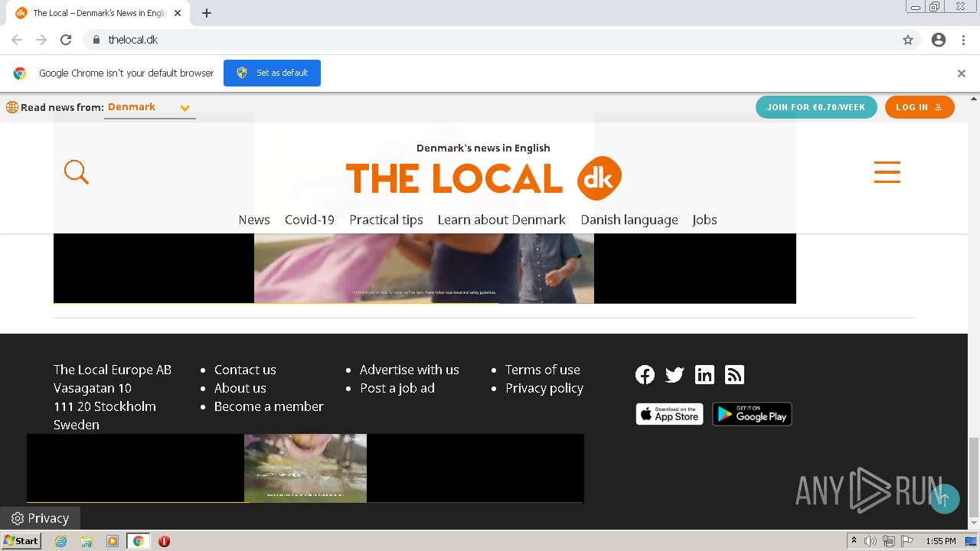The width and height of the screenshot is (980, 551).
Task: Open the About us link
Action: [240, 388]
